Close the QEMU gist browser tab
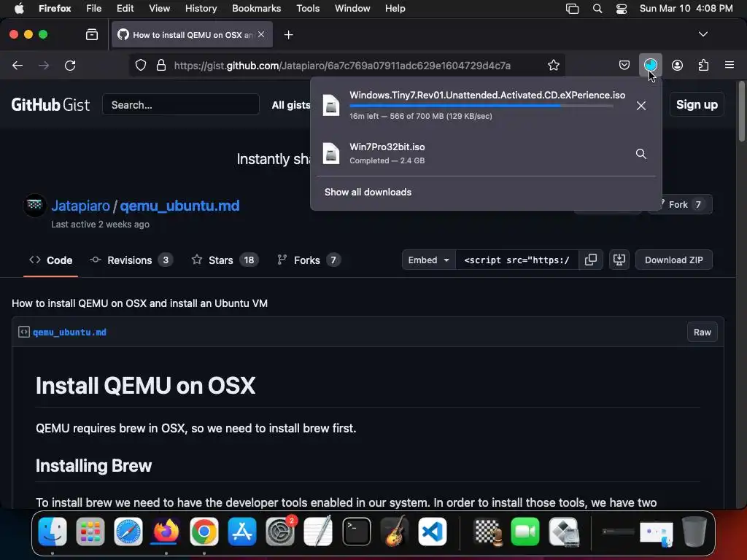The image size is (747, 560). pos(261,34)
